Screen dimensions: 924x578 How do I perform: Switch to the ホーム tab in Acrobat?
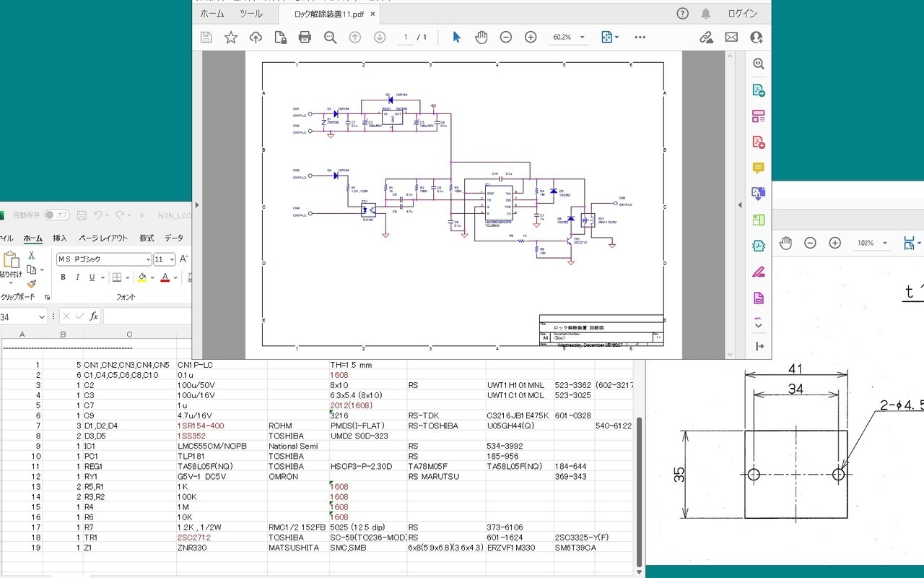click(212, 14)
